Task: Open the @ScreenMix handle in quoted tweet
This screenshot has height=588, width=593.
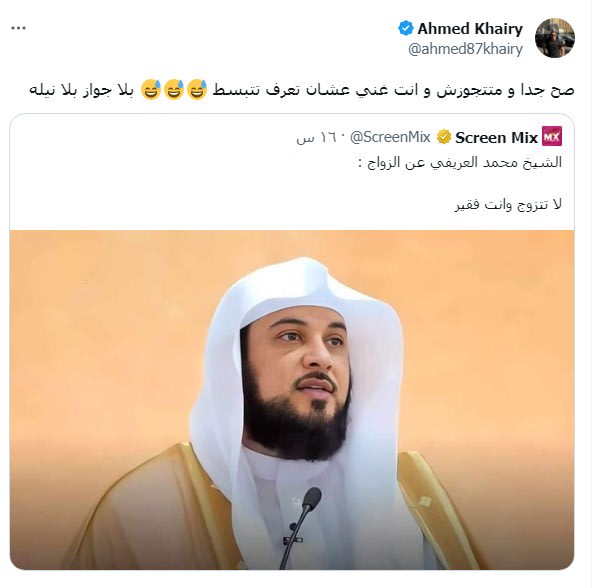Action: (x=390, y=137)
